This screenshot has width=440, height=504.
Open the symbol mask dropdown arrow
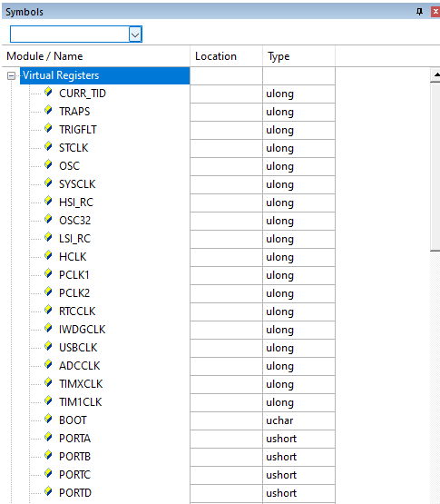coord(135,35)
